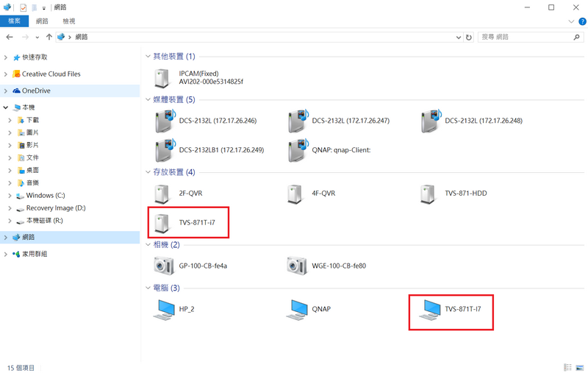The image size is (588, 373).
Task: Select the QNAP: qnap-Client media device icon
Action: tap(298, 150)
